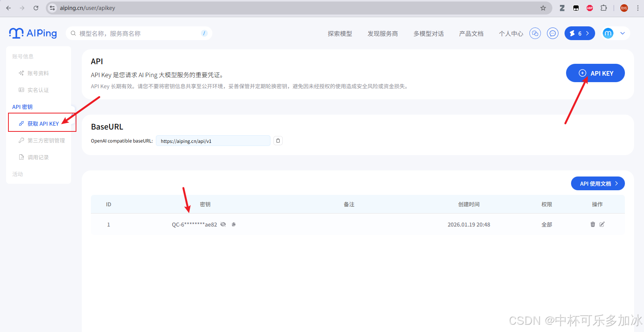Open the browser extensions puzzle icon

604,8
